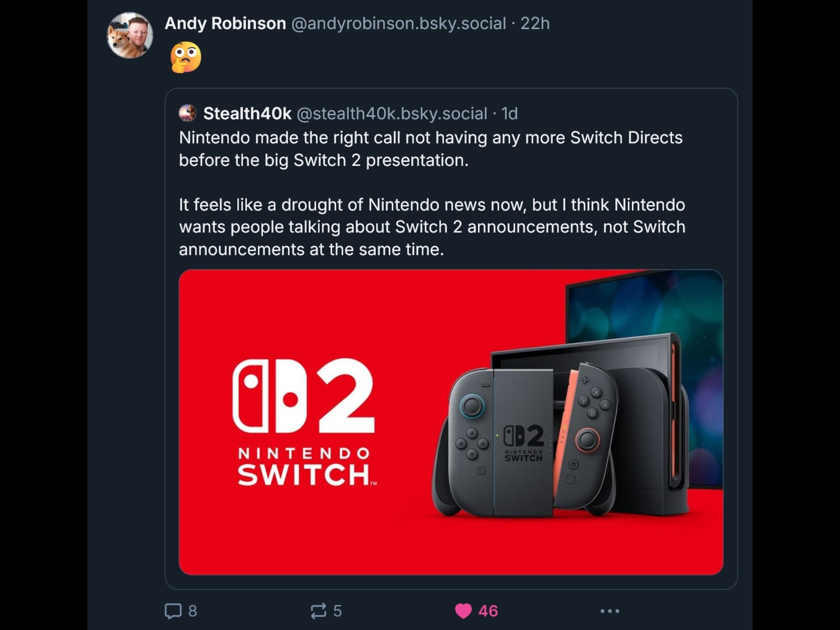Open Andy Robinson's profile avatar

click(130, 35)
